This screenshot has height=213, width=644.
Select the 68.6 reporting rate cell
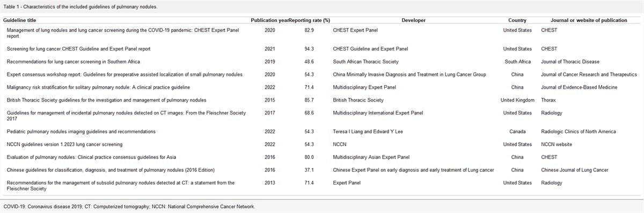click(x=309, y=113)
